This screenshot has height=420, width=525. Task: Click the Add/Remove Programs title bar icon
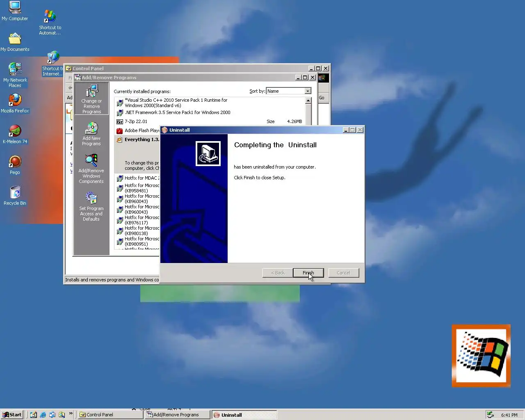click(78, 78)
